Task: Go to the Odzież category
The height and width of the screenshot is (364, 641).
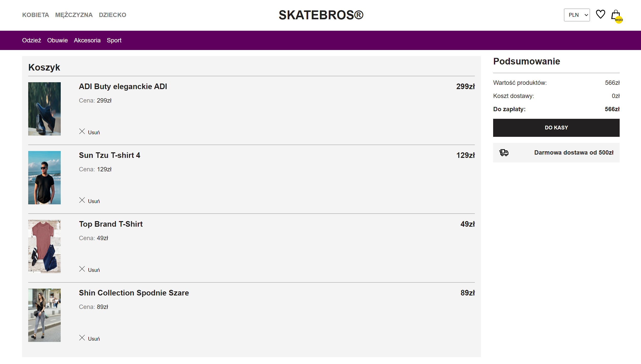Action: 32,40
